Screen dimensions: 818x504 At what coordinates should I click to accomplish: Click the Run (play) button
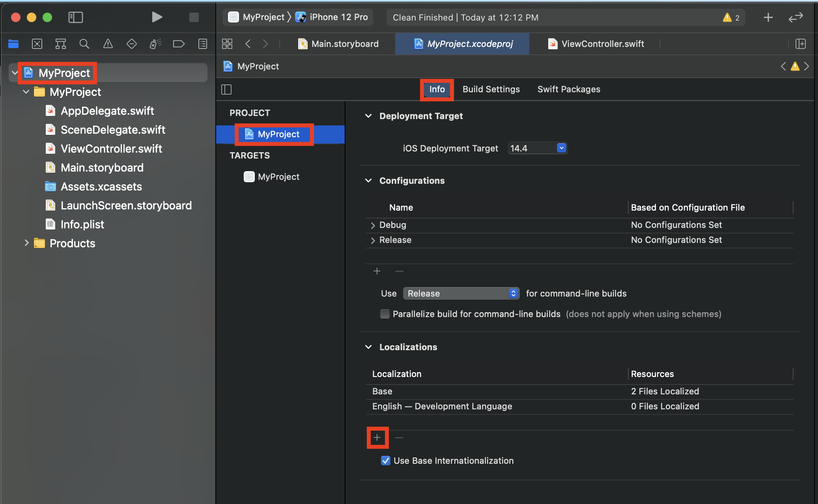click(157, 17)
